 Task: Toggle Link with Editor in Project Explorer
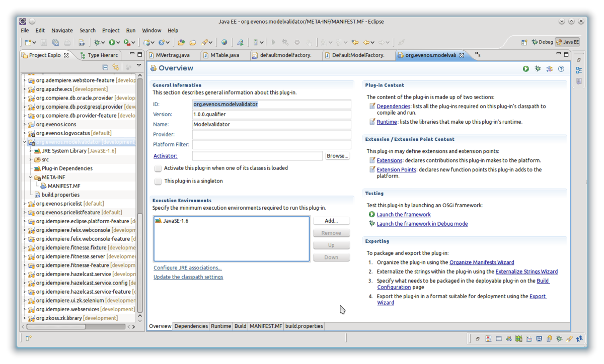116,67
